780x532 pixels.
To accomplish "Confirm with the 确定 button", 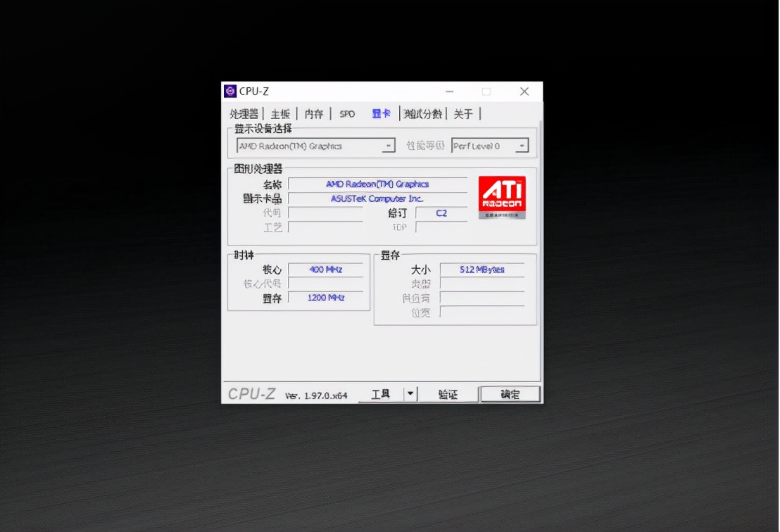I will click(510, 394).
